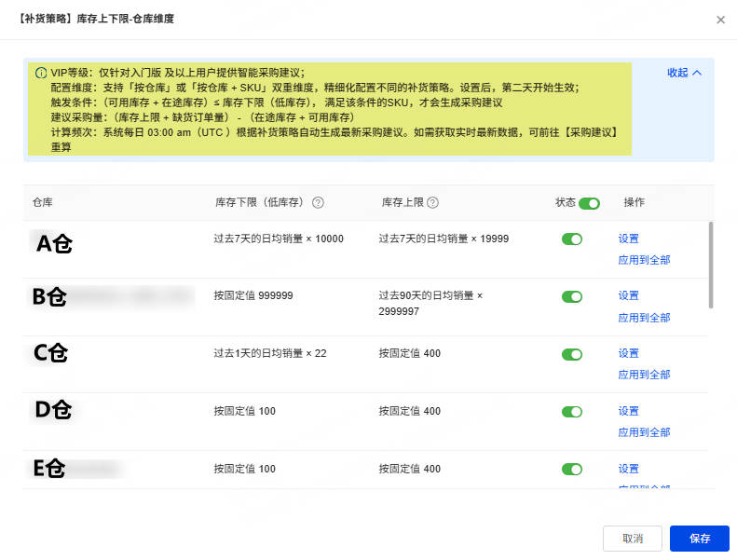Select B仓 warehouse name

(49, 296)
